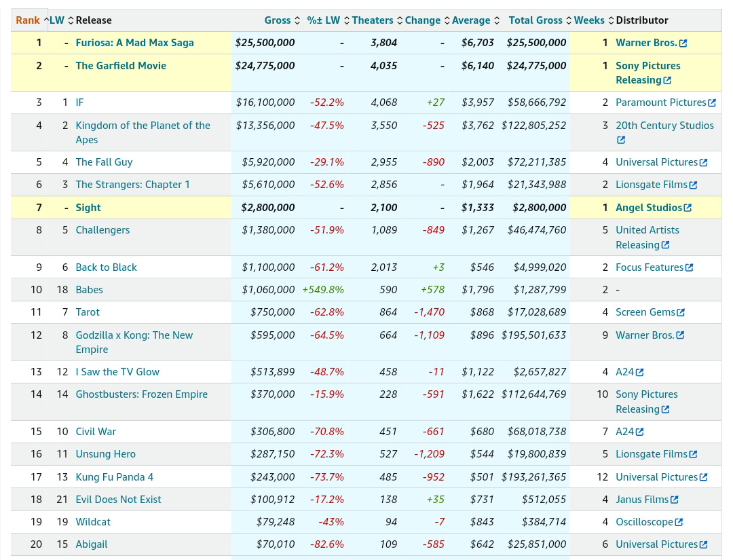This screenshot has width=733, height=560.
Task: Open Ghostbusters: Frozen Empire link
Action: coord(142,394)
